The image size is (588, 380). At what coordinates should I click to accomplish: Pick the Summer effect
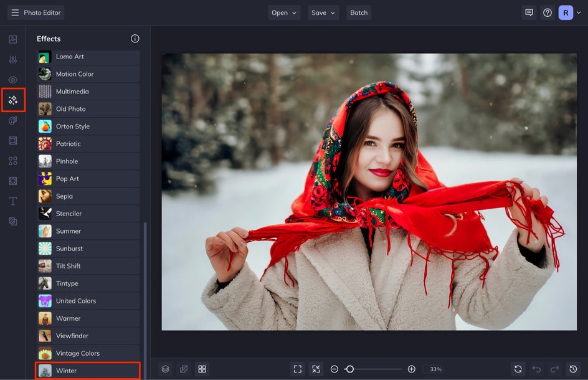pos(88,231)
